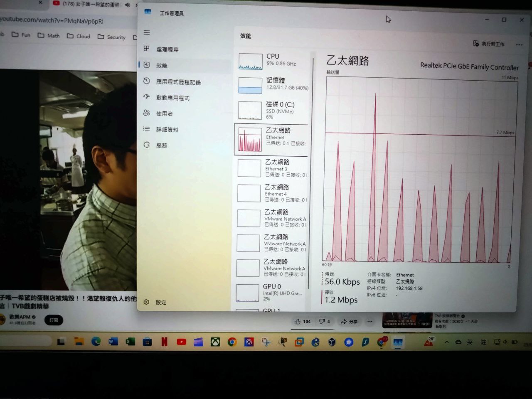
Task: Click the 傳送 56.0 Kbps send value
Action: tap(342, 281)
